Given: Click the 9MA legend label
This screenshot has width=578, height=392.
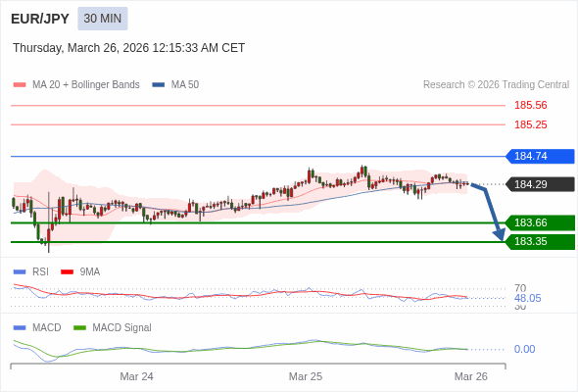Looking at the screenshot, I should [90, 272].
